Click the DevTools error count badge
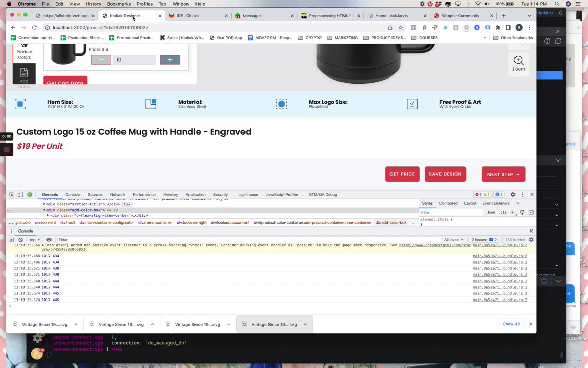 click(x=478, y=195)
